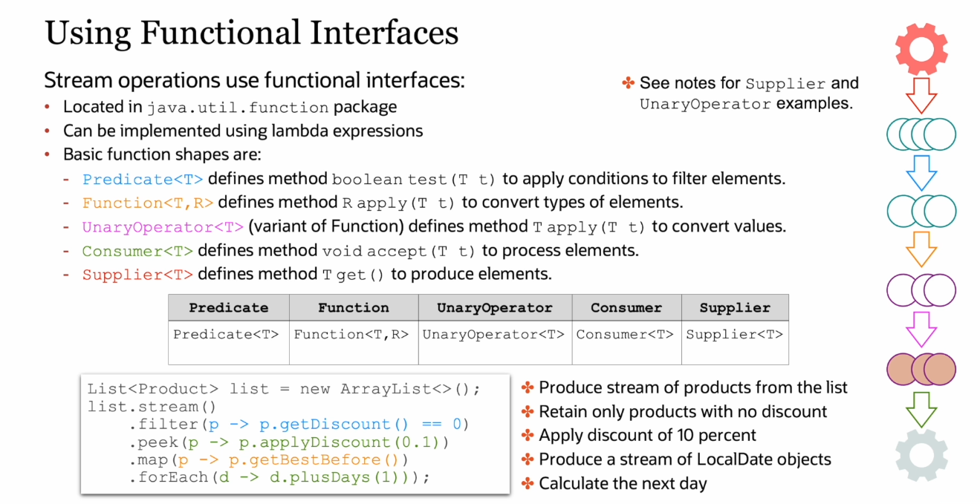This screenshot has height=504, width=980.
Task: Click the '.peek(p -> p.applyDiscount(0.1))' code line
Action: pyautogui.click(x=289, y=442)
